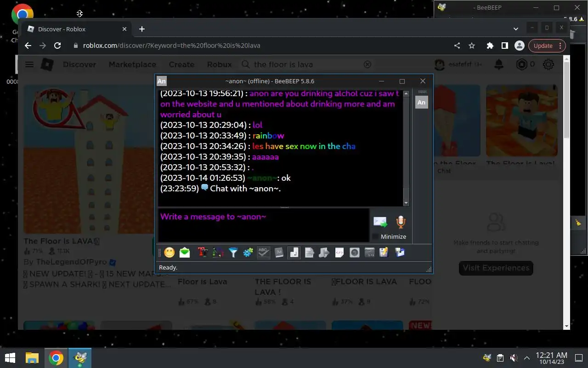Click BeeBEEP icon in the taskbar
This screenshot has width=588, height=368.
point(80,358)
